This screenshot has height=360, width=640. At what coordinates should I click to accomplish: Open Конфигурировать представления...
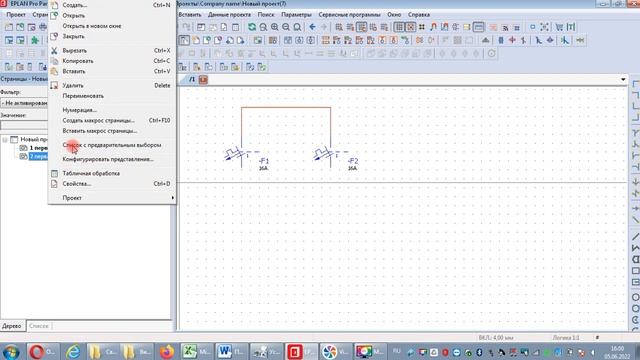108,159
